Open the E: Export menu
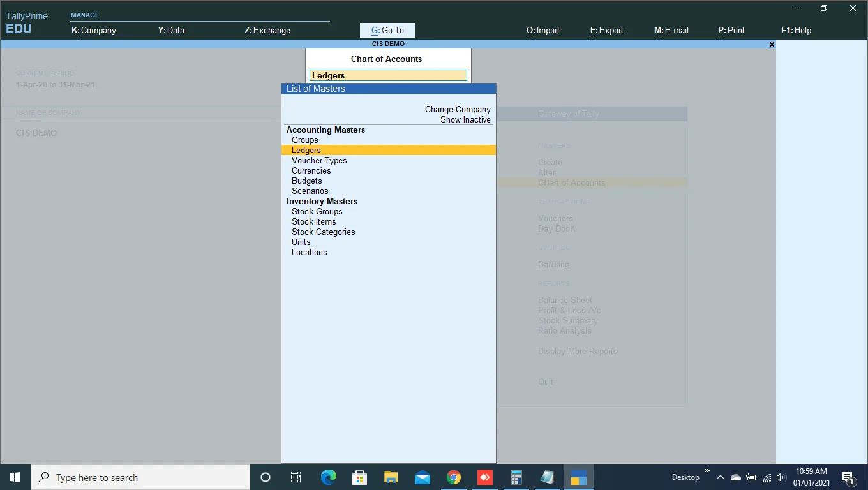The image size is (868, 490). pos(607,30)
